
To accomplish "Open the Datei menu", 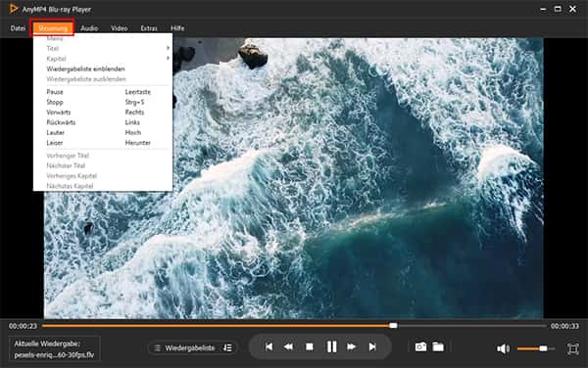I will [x=18, y=28].
